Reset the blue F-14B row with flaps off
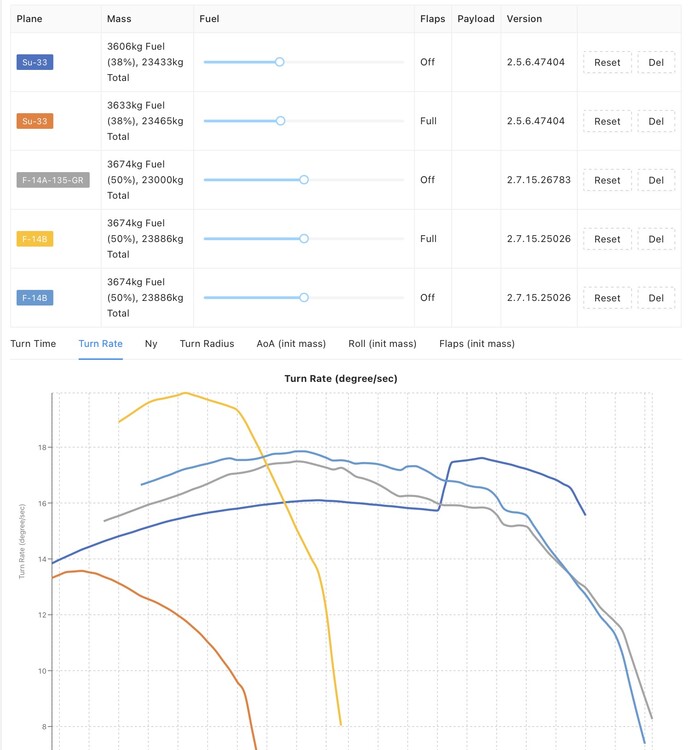 coord(607,298)
